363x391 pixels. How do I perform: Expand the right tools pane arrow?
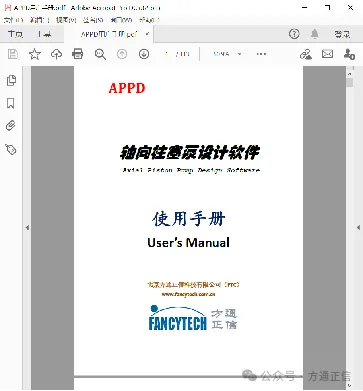pos(358,228)
